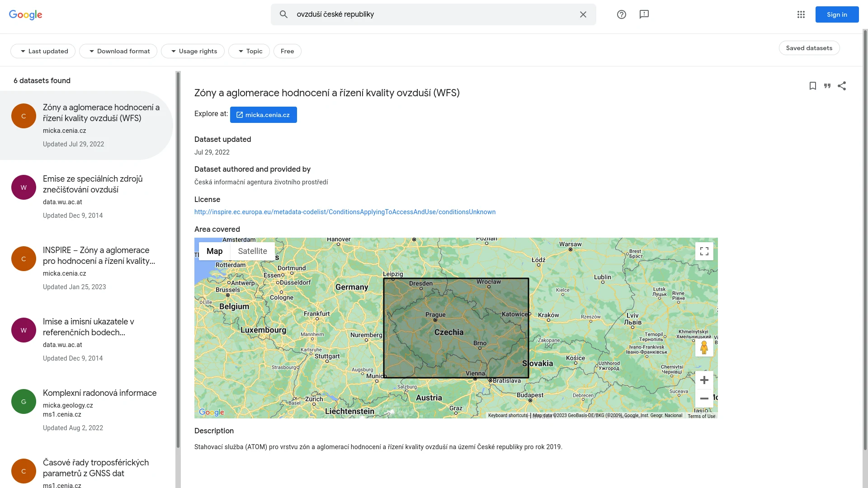868x488 pixels.
Task: Click the Google logo on the map
Action: click(212, 412)
